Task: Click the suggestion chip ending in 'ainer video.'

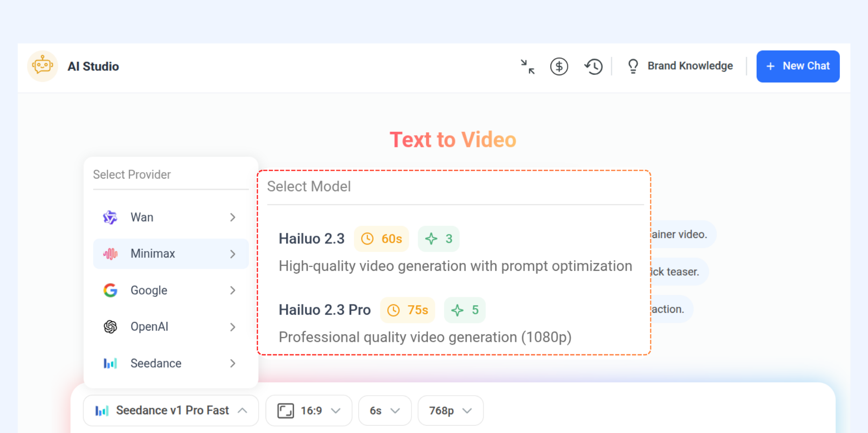Action: point(683,234)
